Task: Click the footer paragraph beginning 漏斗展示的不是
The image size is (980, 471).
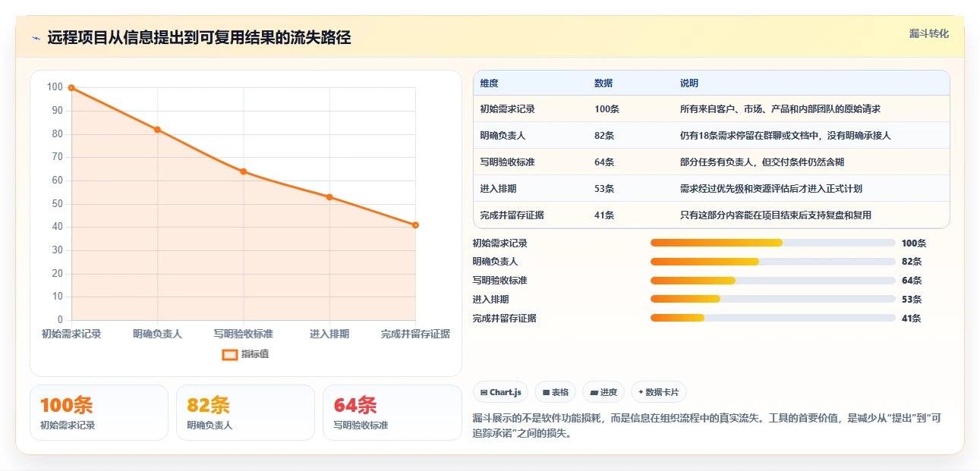Action: tap(707, 426)
